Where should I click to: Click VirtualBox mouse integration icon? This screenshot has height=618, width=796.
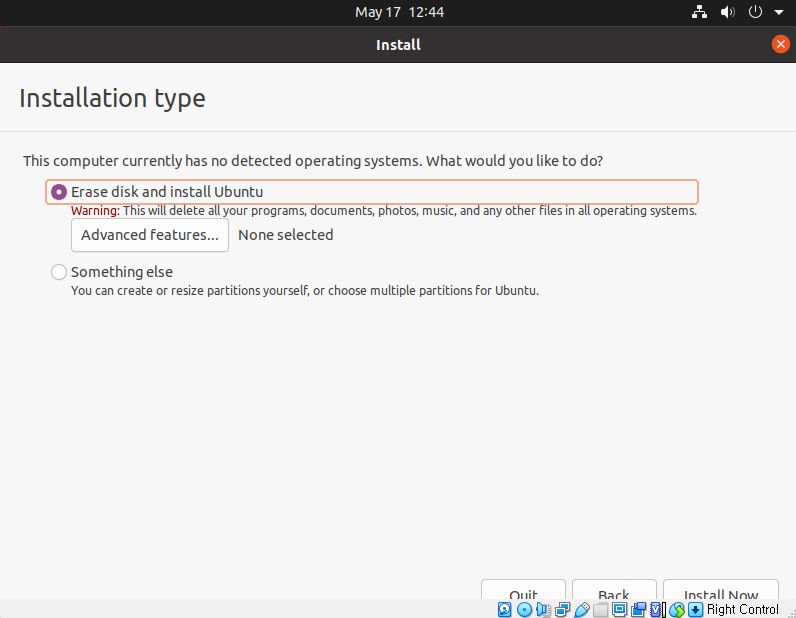[676, 609]
